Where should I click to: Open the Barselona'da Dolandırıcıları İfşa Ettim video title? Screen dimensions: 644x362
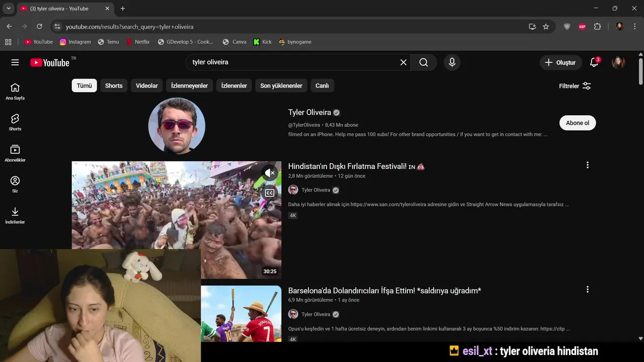tap(384, 291)
